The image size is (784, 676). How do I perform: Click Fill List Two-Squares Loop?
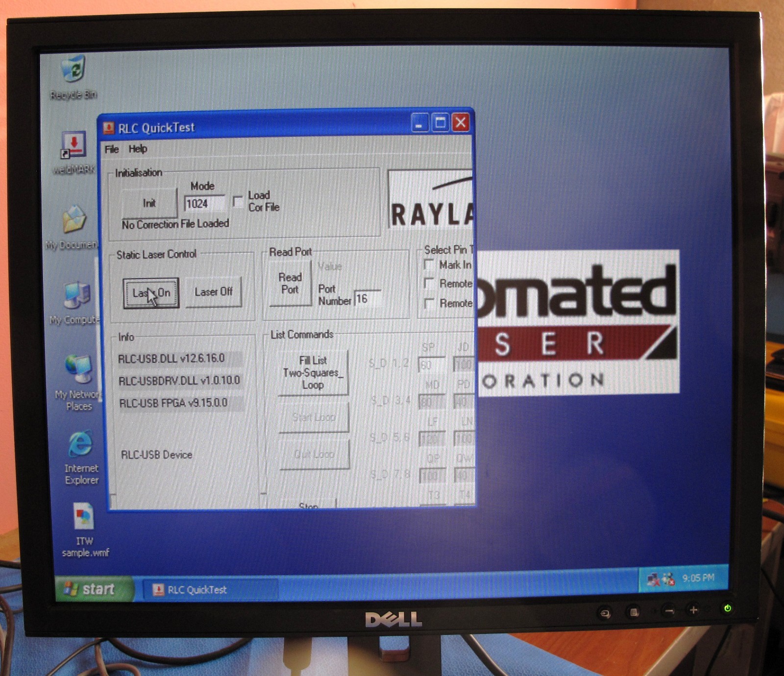[312, 373]
